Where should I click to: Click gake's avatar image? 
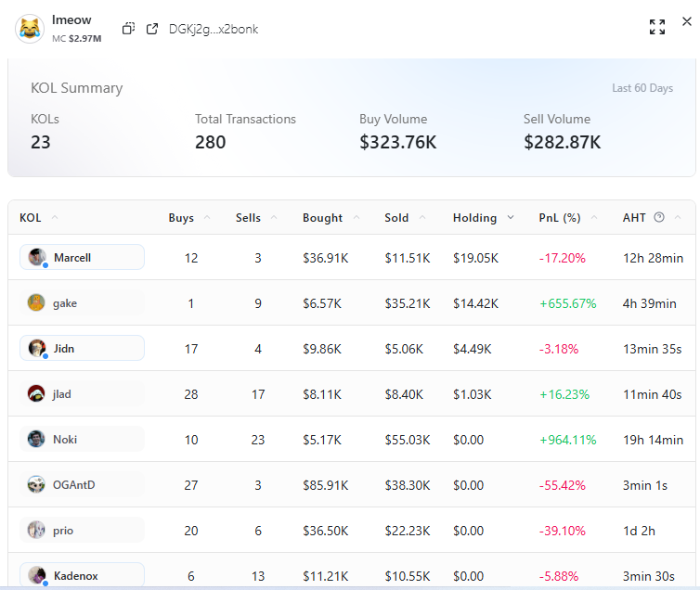point(36,302)
